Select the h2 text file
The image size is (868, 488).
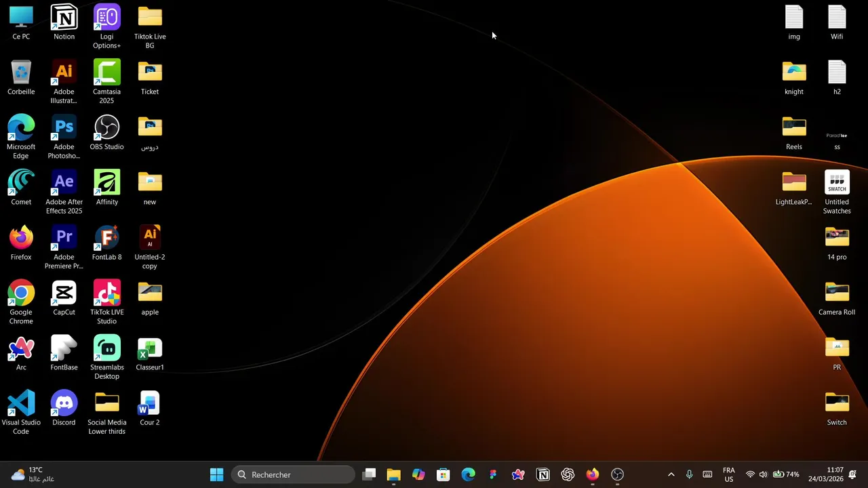pos(837,78)
